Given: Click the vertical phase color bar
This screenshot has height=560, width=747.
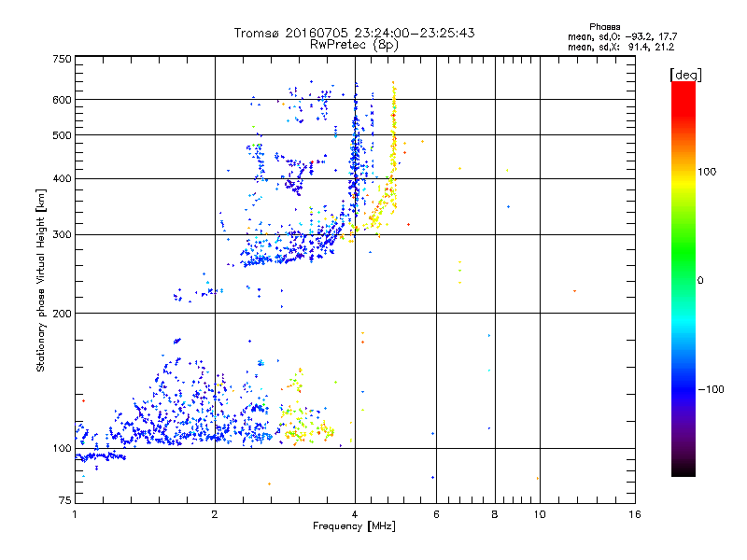Looking at the screenshot, I should (684, 278).
